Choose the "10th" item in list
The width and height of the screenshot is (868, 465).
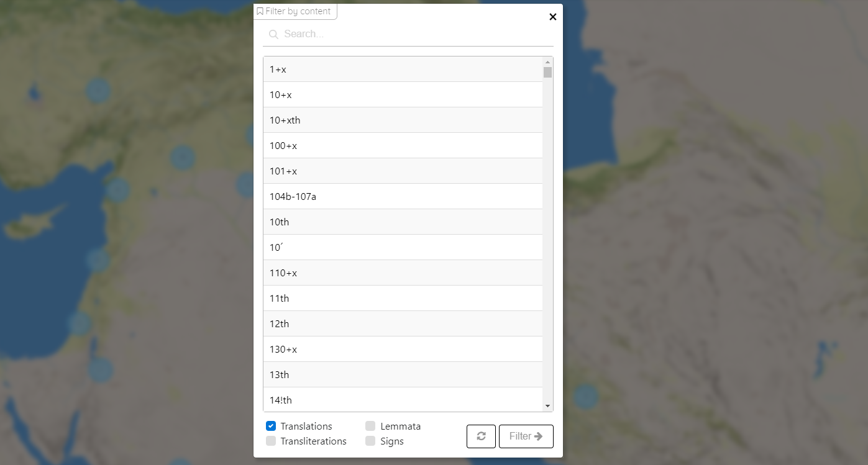(403, 222)
